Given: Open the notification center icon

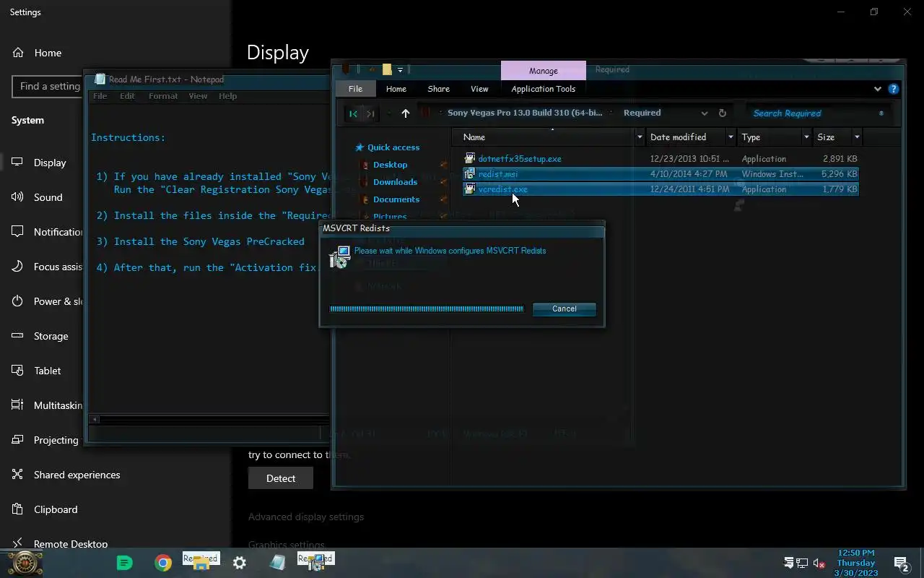Looking at the screenshot, I should pyautogui.click(x=901, y=564).
